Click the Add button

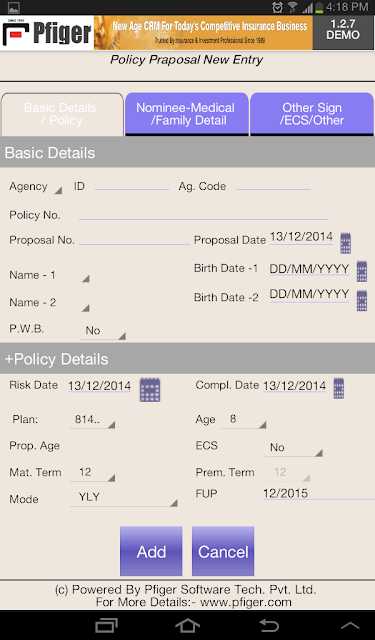click(151, 551)
